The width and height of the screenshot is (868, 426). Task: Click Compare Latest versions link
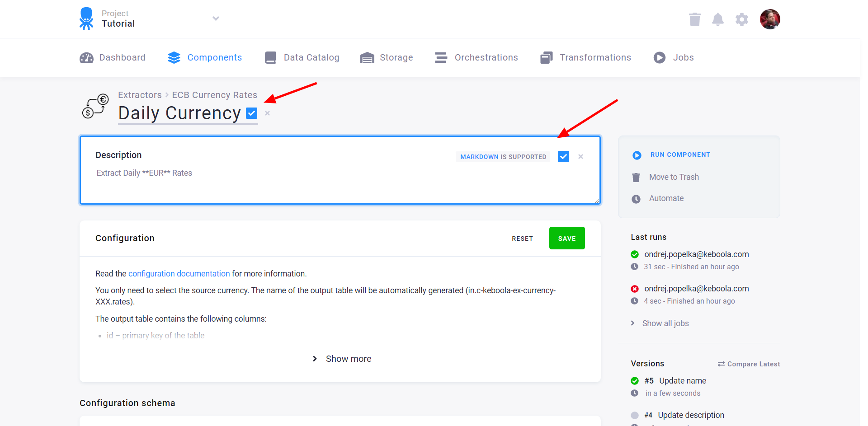click(x=749, y=364)
